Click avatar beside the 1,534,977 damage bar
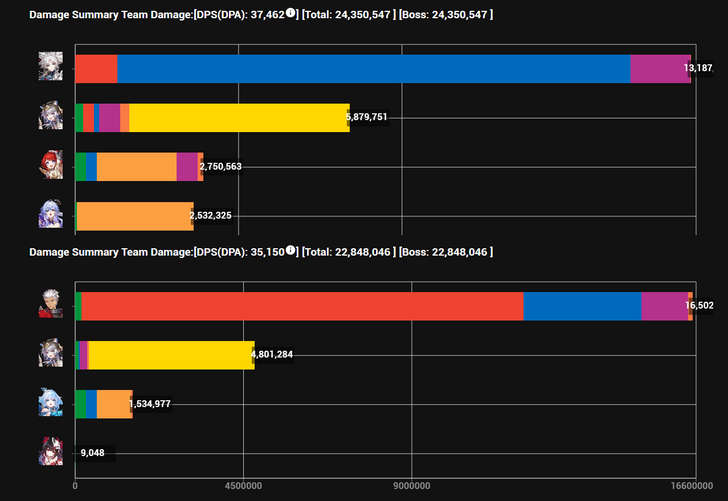728x501 pixels. point(50,403)
